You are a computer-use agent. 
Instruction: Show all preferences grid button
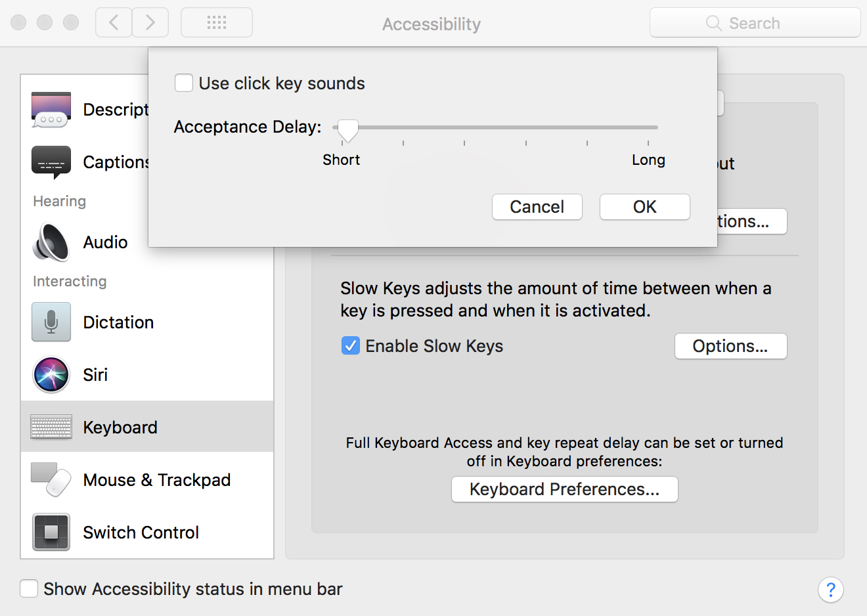[217, 23]
